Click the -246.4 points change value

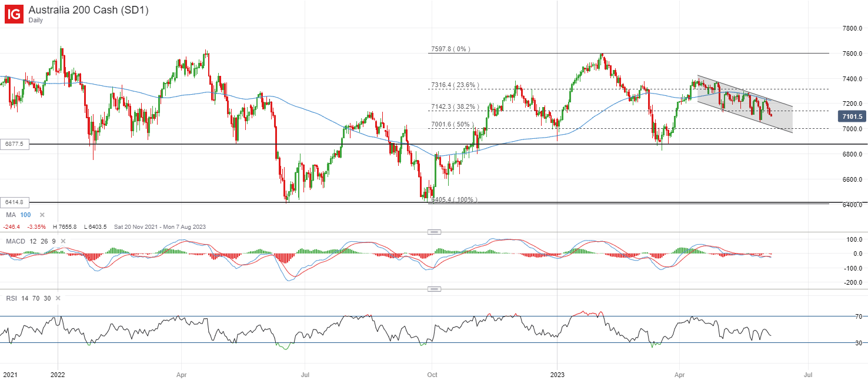(x=11, y=227)
